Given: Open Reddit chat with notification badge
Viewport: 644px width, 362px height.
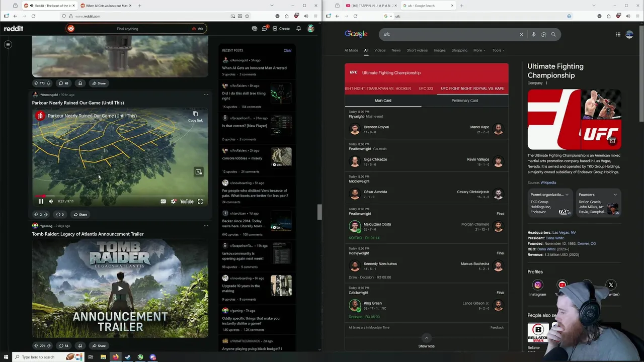Looking at the screenshot, I should (265, 29).
